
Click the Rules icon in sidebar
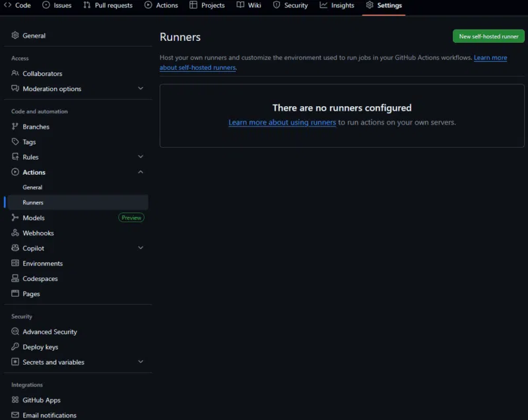tap(15, 157)
